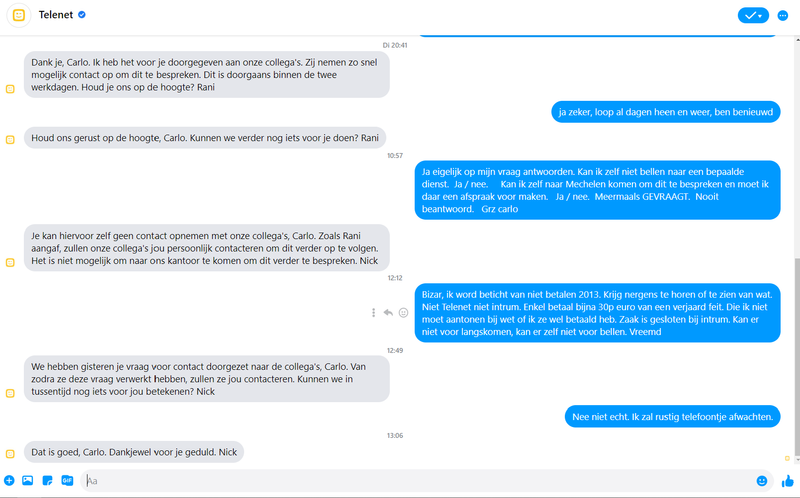Open the GIF picker
This screenshot has width=800, height=498.
tap(67, 481)
